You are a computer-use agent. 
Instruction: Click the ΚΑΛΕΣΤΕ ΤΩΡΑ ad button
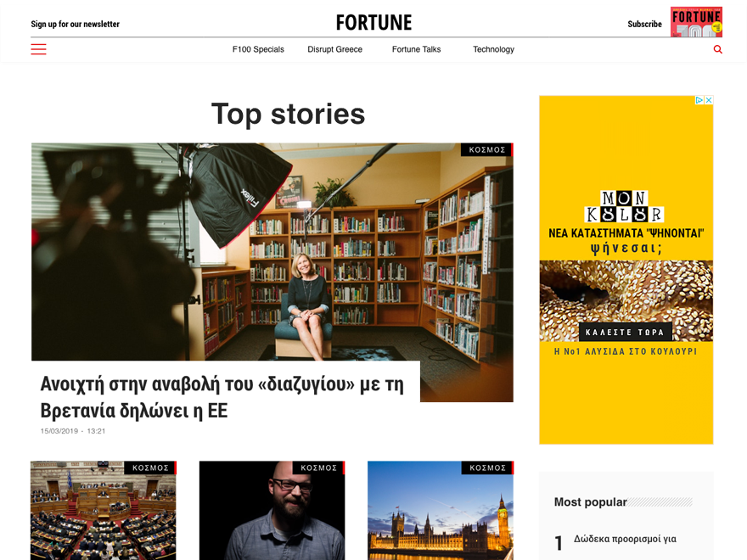pos(625,333)
